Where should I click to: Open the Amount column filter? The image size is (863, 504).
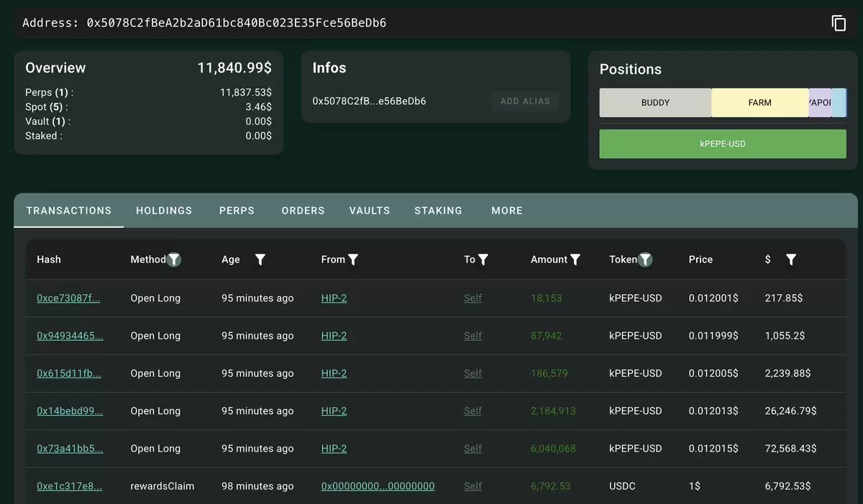click(x=575, y=260)
